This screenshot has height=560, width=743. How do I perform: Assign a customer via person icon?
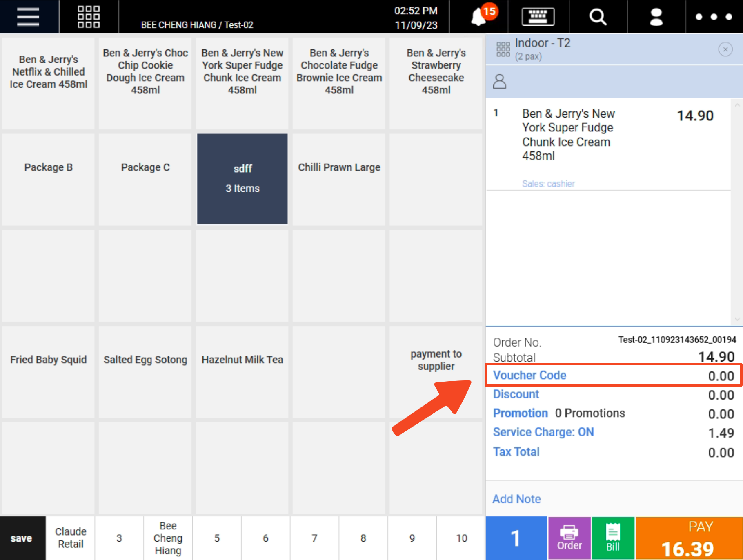(500, 81)
